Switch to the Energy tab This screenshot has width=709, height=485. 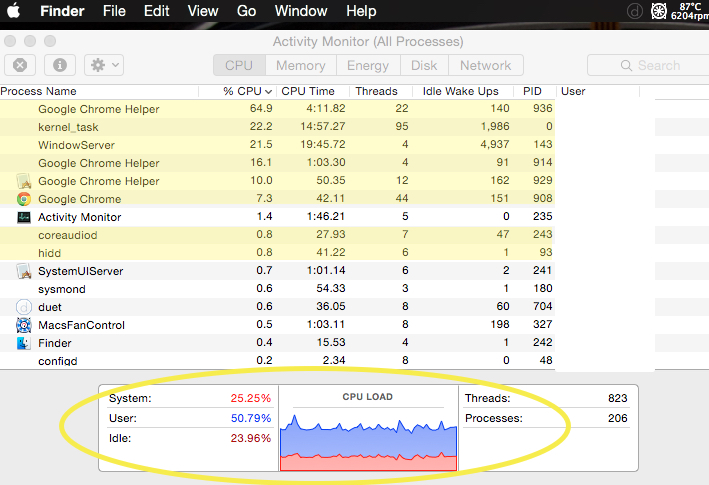(x=368, y=66)
